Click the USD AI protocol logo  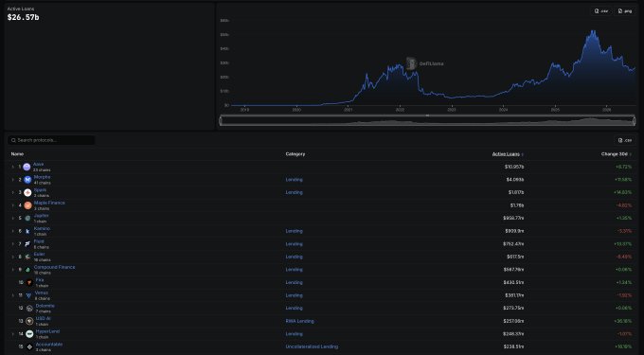[29, 321]
